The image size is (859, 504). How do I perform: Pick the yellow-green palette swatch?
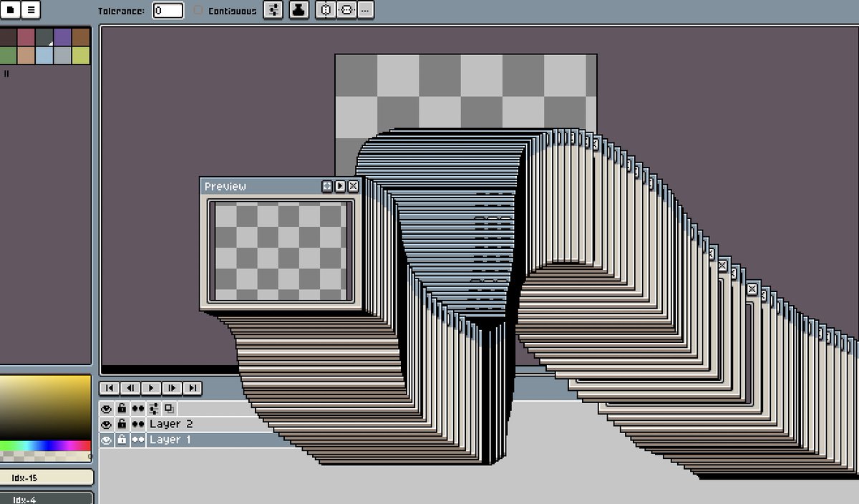(x=81, y=55)
